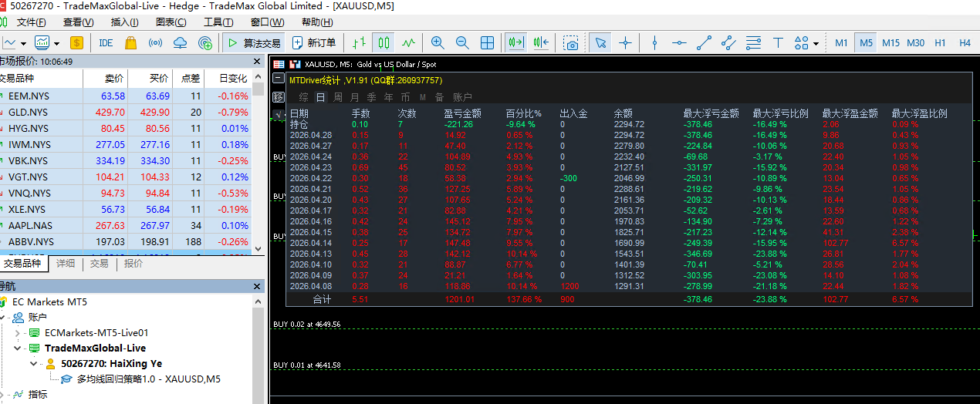
Task: Select the 周 (weekly) statistics tab
Action: pos(337,97)
